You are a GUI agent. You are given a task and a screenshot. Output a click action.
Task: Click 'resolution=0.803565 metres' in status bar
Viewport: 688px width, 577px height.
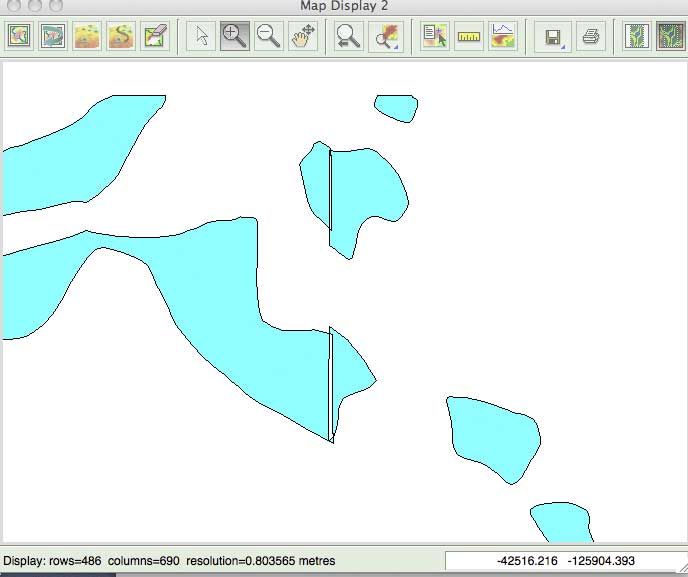click(261, 561)
